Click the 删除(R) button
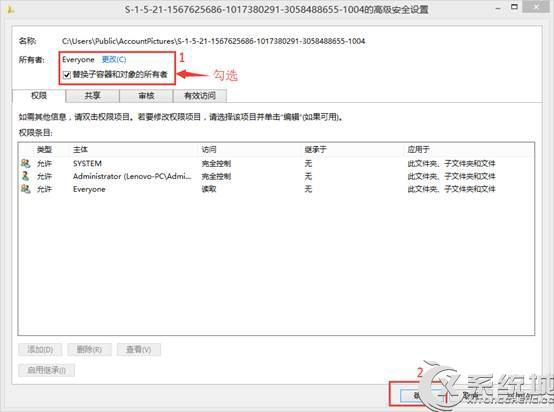Image resolution: width=554 pixels, height=412 pixels. coord(89,349)
